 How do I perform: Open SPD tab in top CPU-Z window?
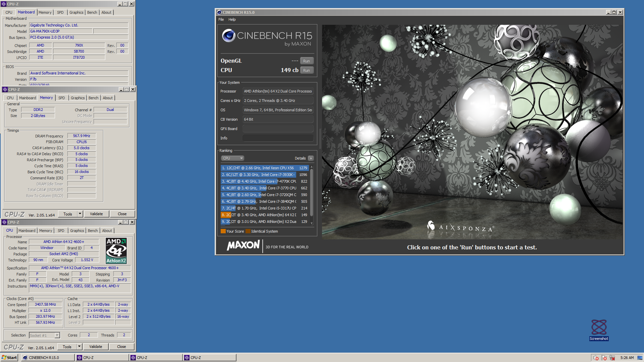pyautogui.click(x=60, y=12)
